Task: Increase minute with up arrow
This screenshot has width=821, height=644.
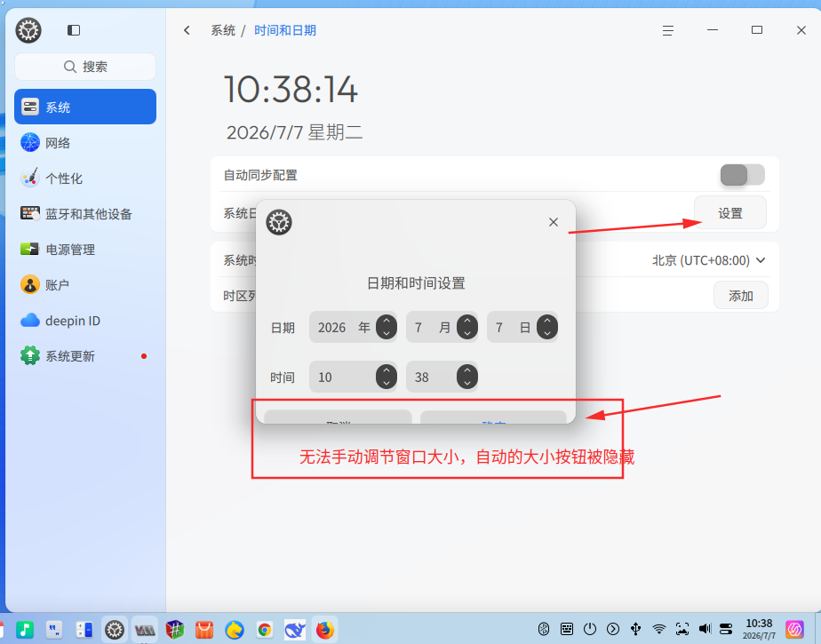Action: [x=467, y=370]
